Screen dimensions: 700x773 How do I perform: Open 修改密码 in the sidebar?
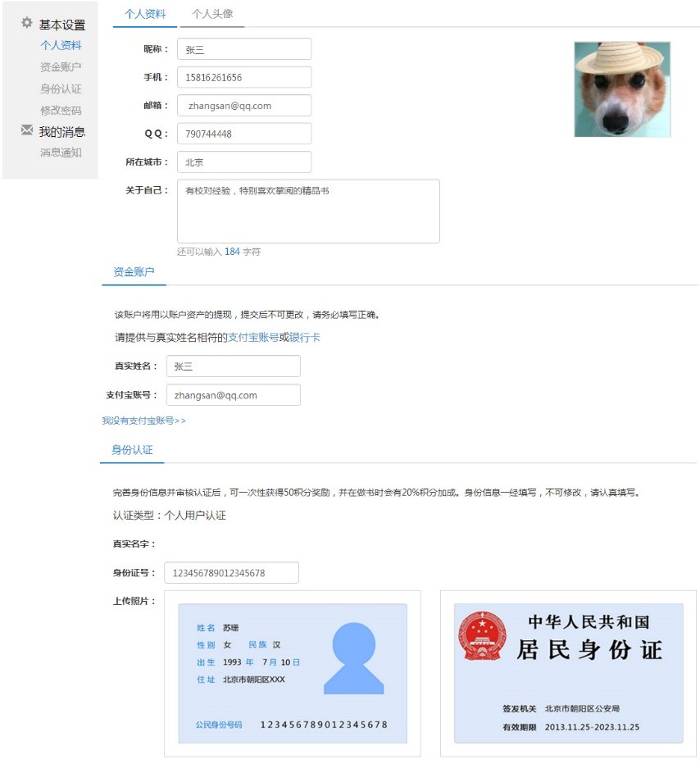click(61, 110)
